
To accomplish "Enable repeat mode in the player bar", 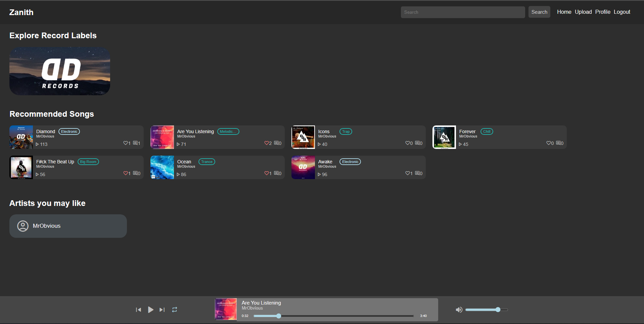I will pyautogui.click(x=174, y=310).
